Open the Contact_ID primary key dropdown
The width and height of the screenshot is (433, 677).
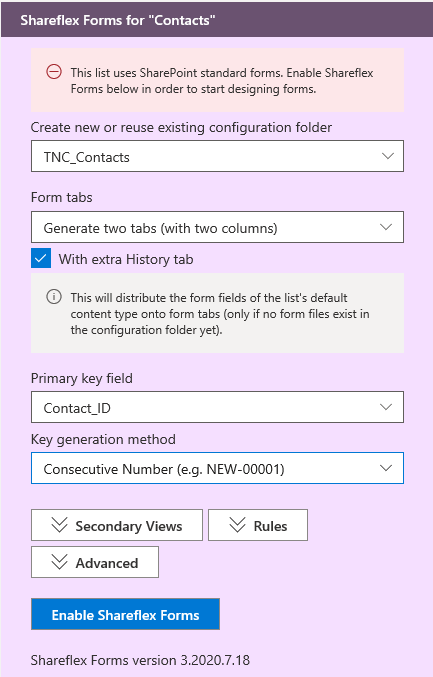point(217,407)
